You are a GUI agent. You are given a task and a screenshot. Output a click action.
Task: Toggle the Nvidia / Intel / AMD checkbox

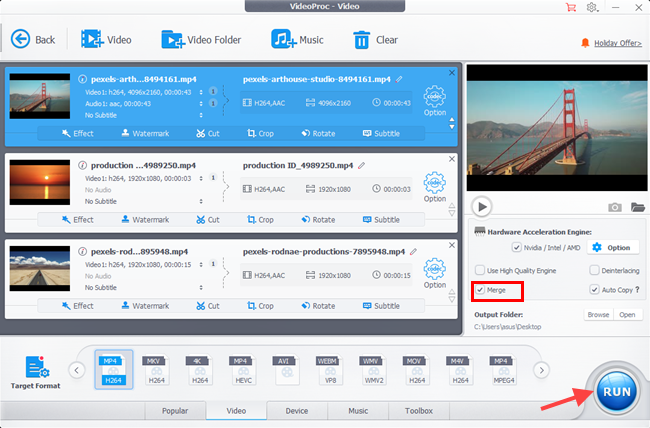[x=517, y=248]
